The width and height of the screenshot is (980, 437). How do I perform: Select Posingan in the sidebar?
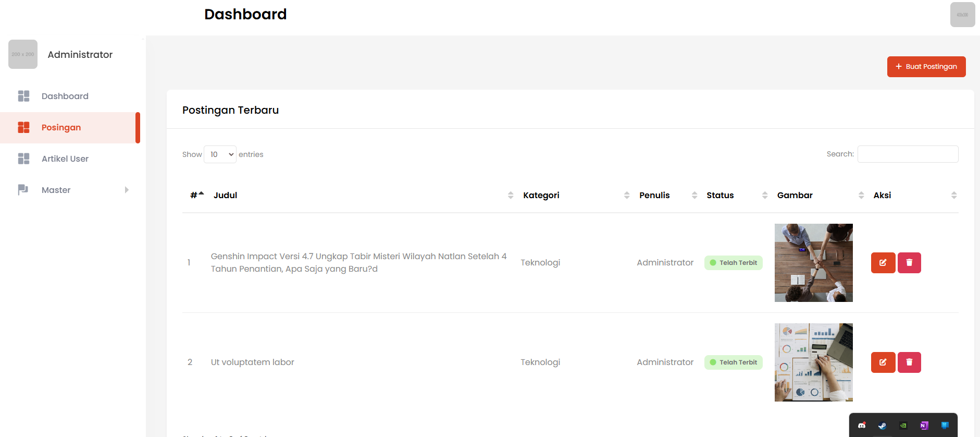click(61, 127)
